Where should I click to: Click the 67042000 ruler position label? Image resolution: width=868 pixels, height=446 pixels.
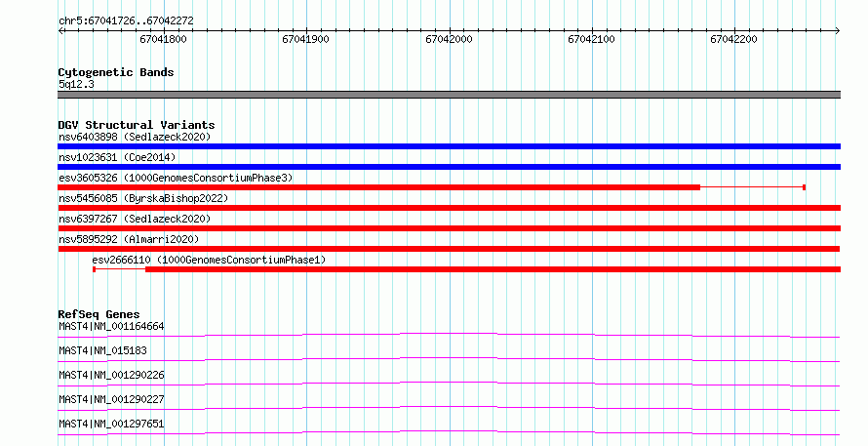(x=449, y=39)
